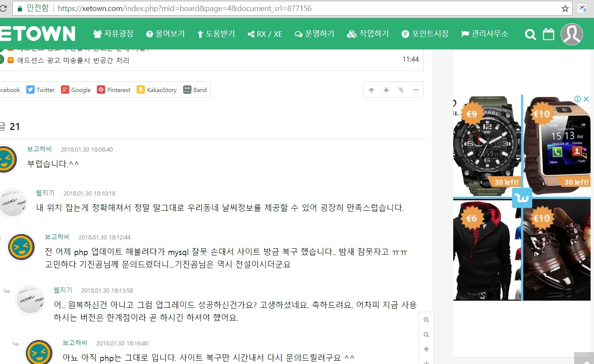Click the zoom-in magnifier floating icon

coord(426,320)
